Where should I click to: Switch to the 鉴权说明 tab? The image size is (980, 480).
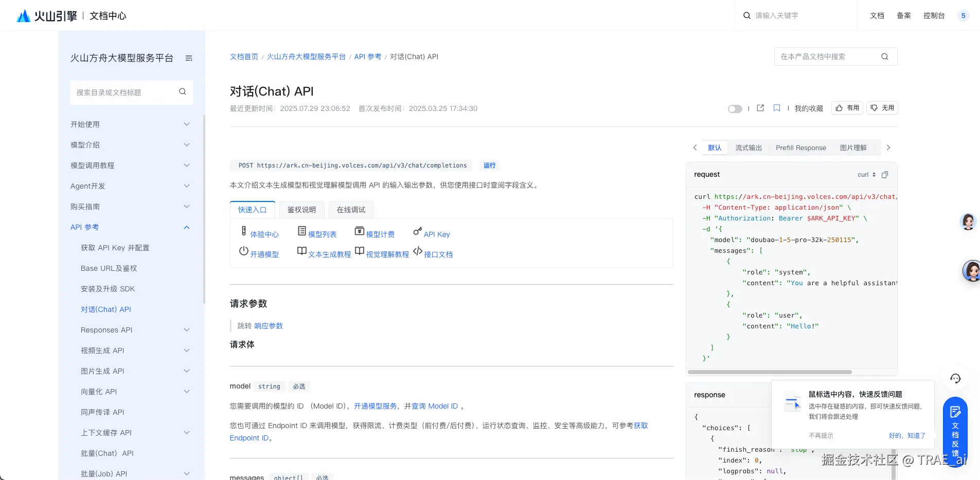(x=301, y=210)
